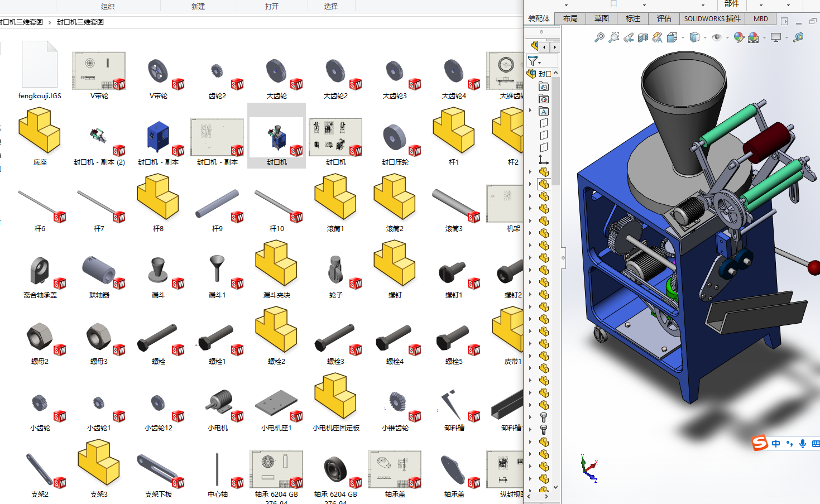This screenshot has height=504, width=820.
Task: Select the highlighted 封口机 assembly file
Action: 276,136
